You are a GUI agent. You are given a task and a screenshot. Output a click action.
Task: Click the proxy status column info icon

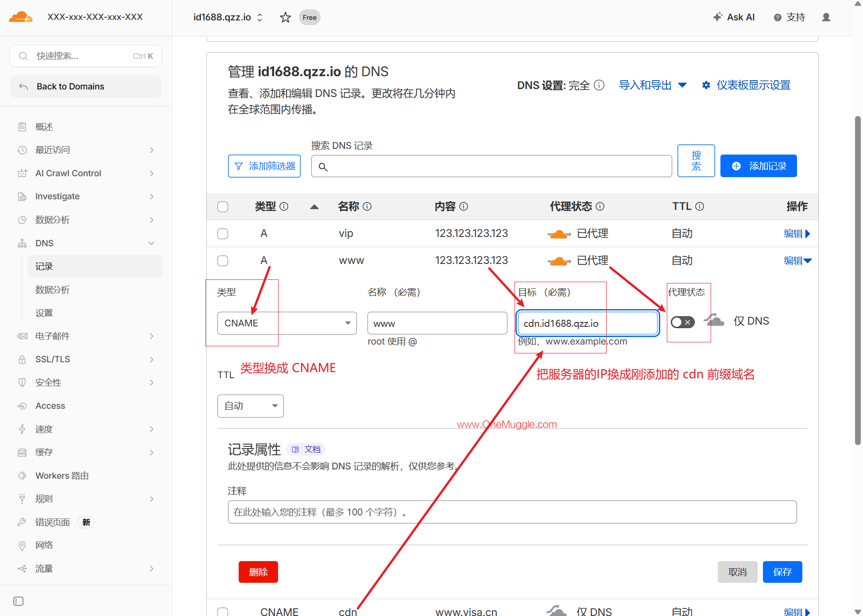pos(600,206)
